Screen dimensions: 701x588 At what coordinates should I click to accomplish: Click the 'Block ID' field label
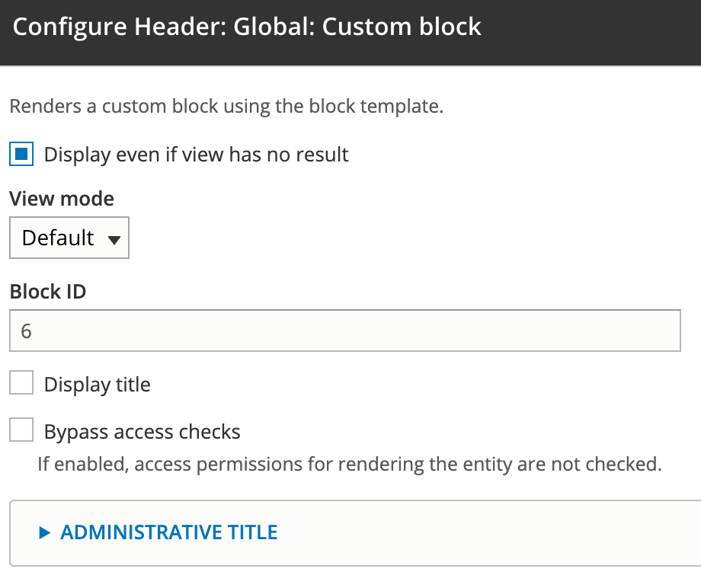tap(48, 291)
